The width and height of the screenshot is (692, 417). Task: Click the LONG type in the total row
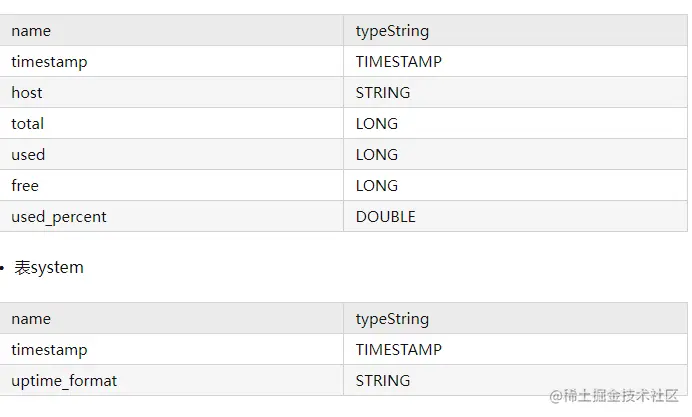377,124
